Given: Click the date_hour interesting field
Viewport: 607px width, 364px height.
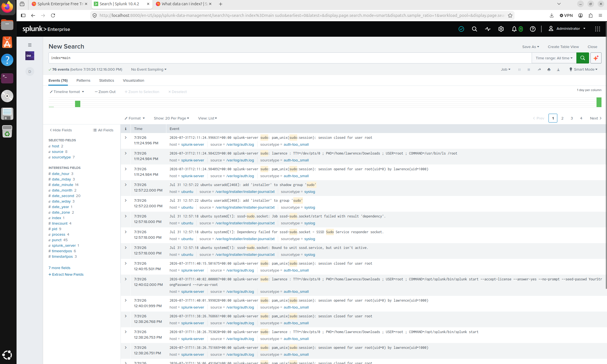Looking at the screenshot, I should 60,174.
